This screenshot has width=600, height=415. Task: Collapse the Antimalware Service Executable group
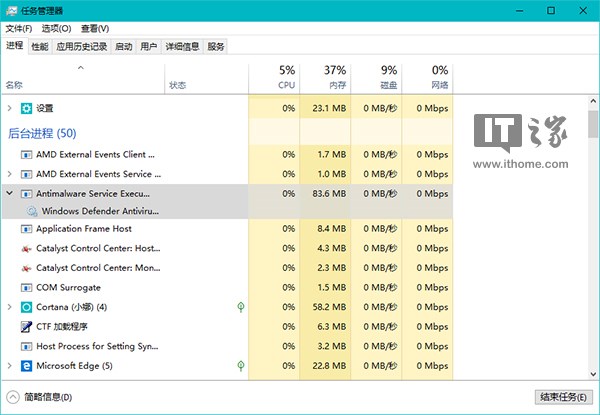point(10,194)
